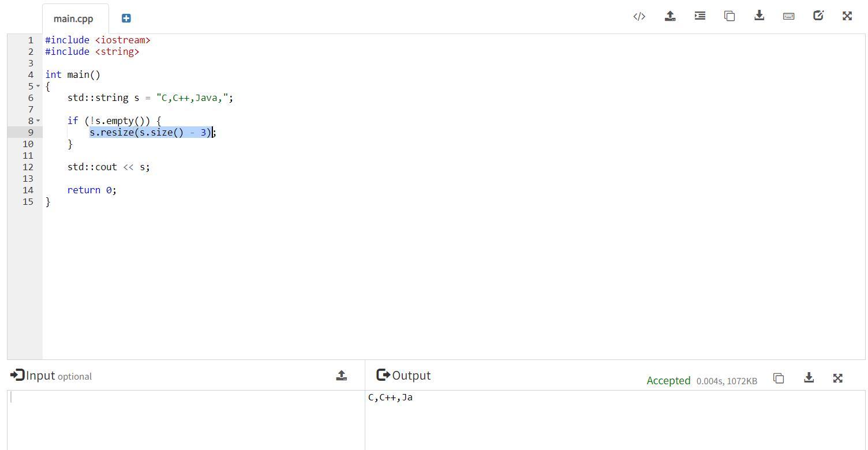Download the source code file

(x=759, y=16)
